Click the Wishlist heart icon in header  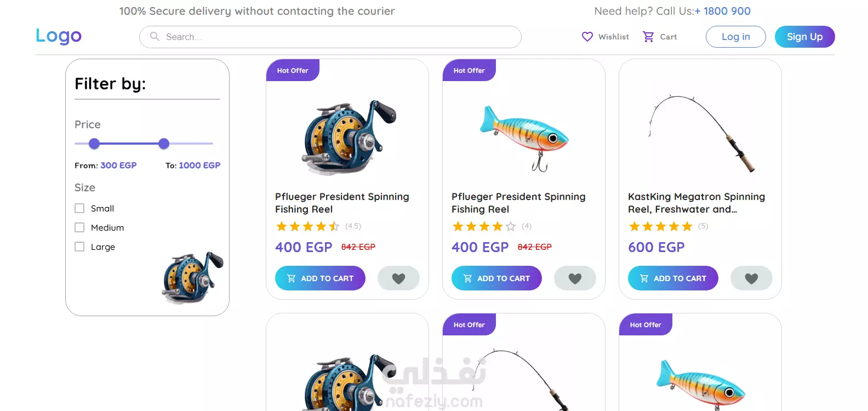pyautogui.click(x=587, y=37)
